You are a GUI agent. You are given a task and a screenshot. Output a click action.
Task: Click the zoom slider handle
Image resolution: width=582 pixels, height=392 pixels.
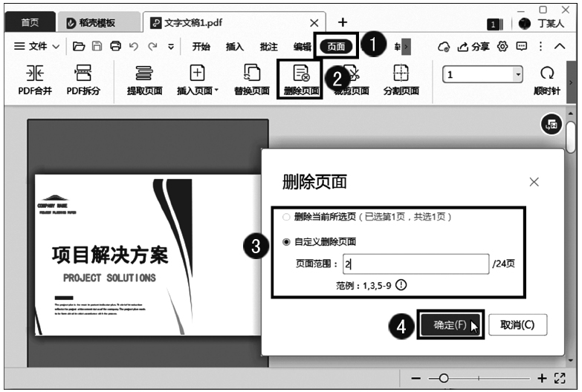point(444,379)
